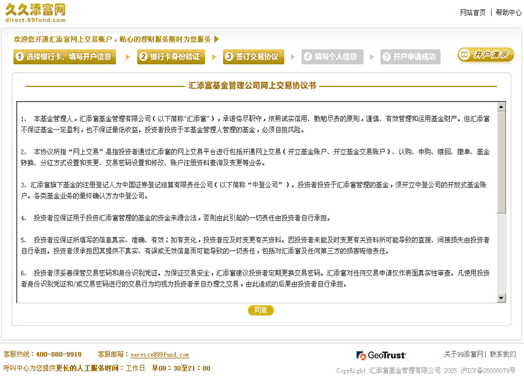Viewport: 524px width, 381px height.
Task: Click the GeoTrust security seal
Action: (381, 355)
